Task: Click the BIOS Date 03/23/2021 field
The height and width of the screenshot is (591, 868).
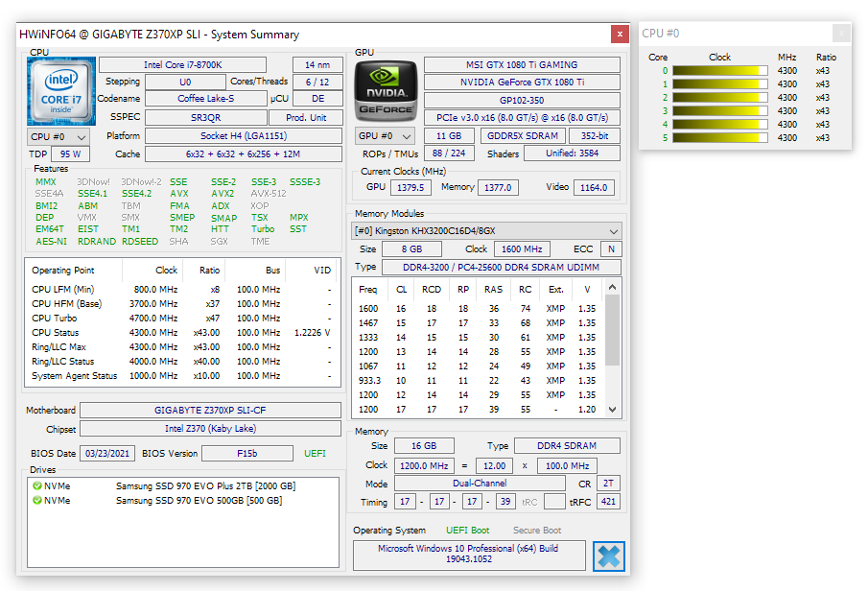Action: (x=107, y=454)
